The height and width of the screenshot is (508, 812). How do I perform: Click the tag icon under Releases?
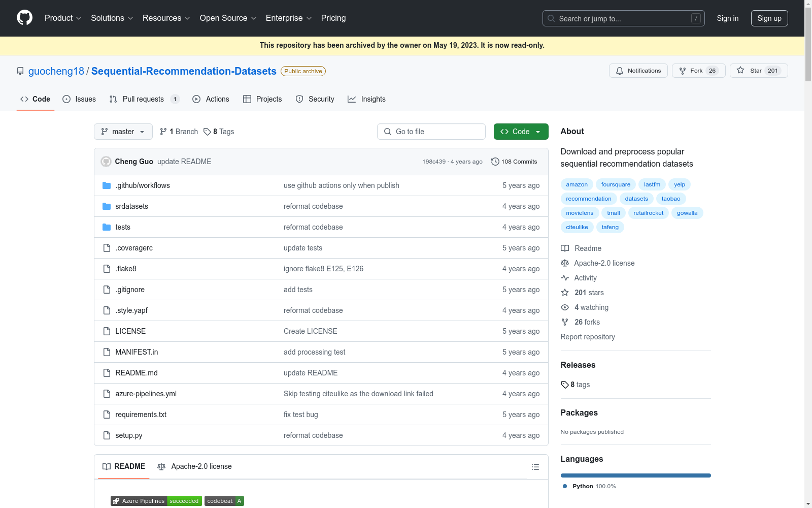565,385
